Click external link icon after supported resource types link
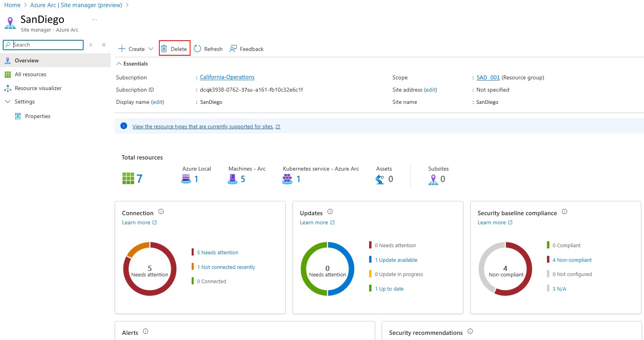Screen dimensions: 644x340 point(278,127)
